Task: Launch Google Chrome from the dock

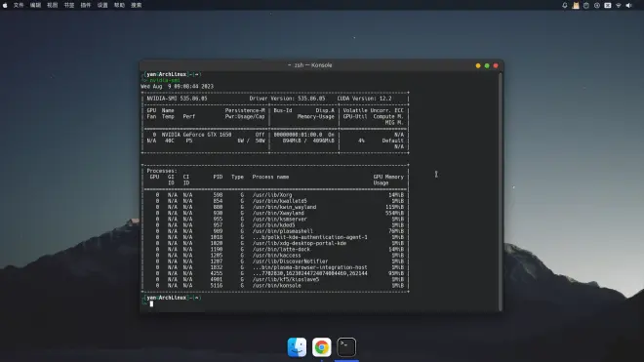Action: (322, 347)
